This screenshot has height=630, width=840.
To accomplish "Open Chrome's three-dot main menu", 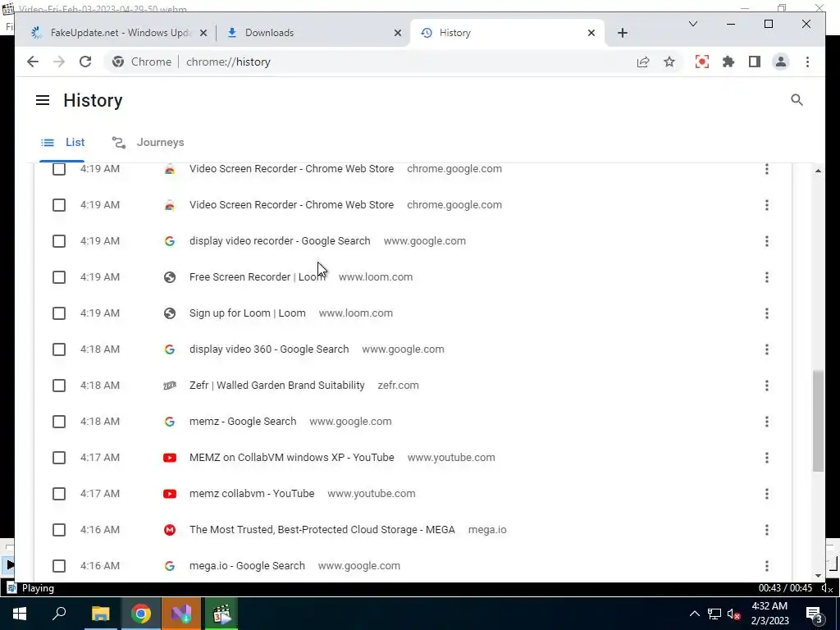I will (x=807, y=62).
